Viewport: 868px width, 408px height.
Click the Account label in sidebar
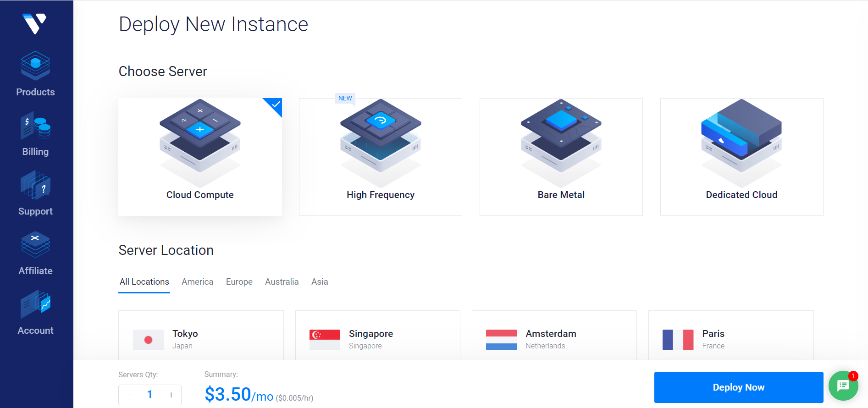(x=35, y=331)
